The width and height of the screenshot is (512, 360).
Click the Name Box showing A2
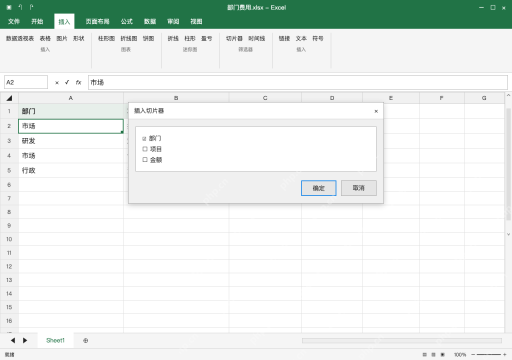26,82
